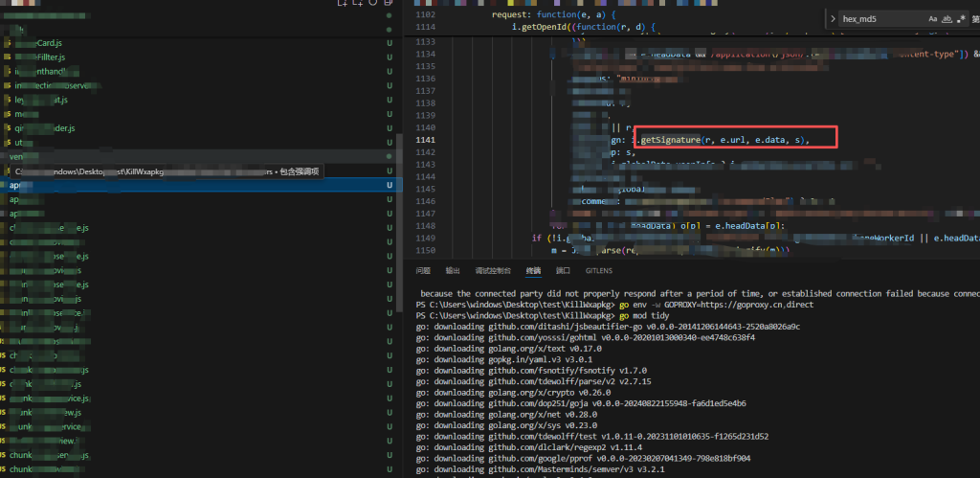The image size is (980, 478).
Task: Switch to the 输出 panel tab
Action: pos(453,271)
